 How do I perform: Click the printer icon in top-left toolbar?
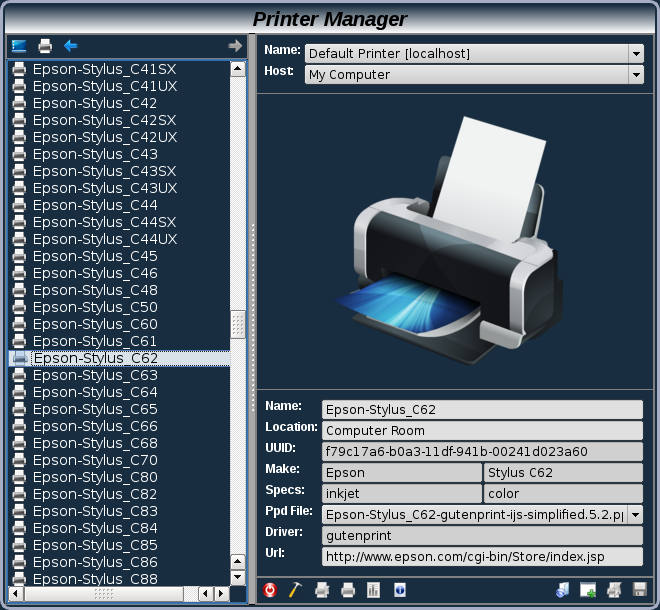pos(45,45)
